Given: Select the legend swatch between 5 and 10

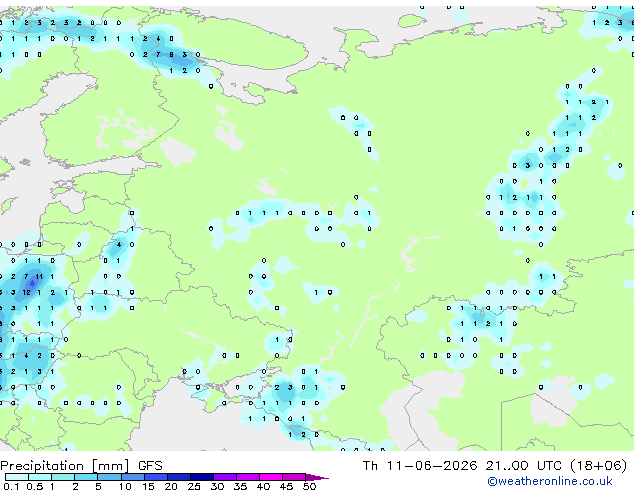Looking at the screenshot, I should (109, 477).
